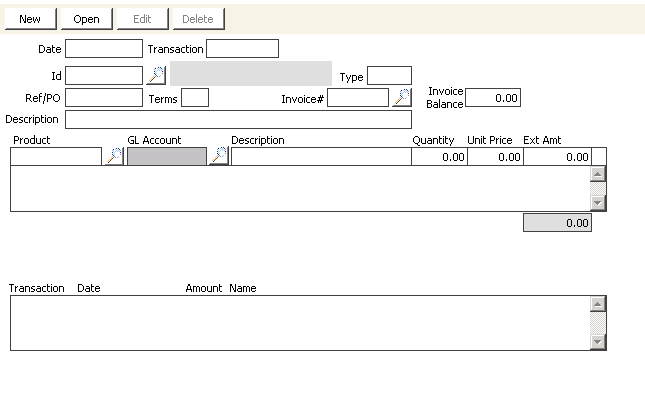The width and height of the screenshot is (645, 404).
Task: Select the Invoice Balance field
Action: pyautogui.click(x=493, y=98)
